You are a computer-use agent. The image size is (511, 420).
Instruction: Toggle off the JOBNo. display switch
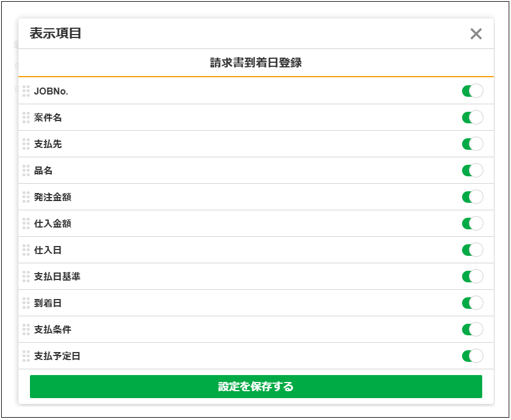tap(472, 91)
